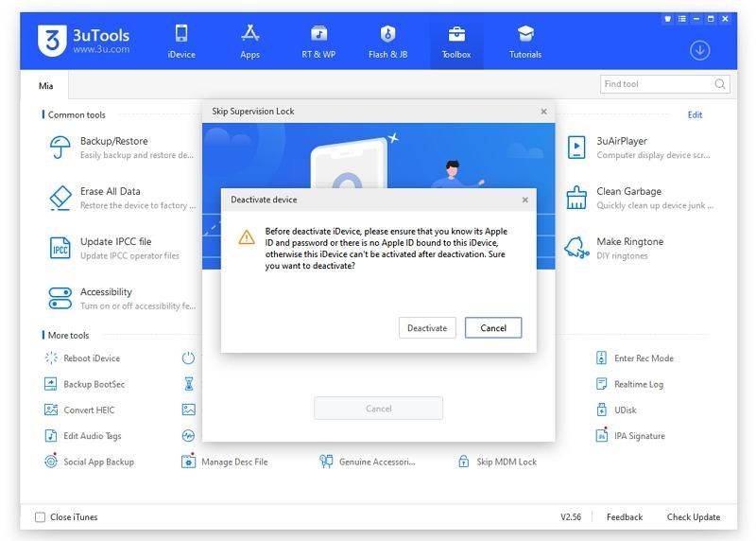Click the Backup/Restore umbrella icon
This screenshot has width=756, height=541.
pyautogui.click(x=60, y=148)
